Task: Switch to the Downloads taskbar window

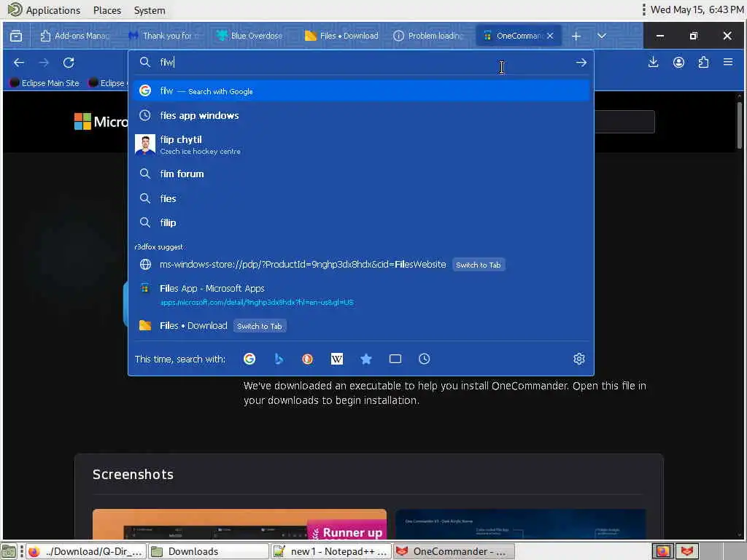Action: coord(208,551)
